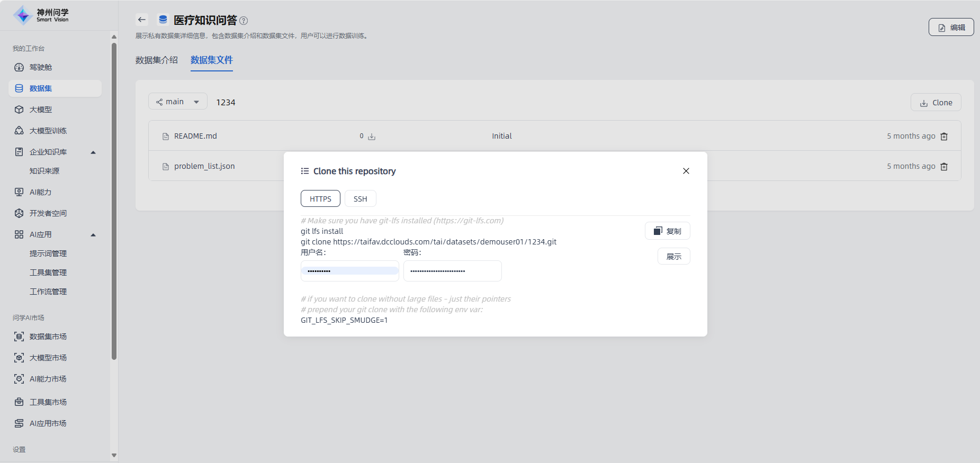
Task: Click the 编辑 edit button
Action: coord(951,28)
